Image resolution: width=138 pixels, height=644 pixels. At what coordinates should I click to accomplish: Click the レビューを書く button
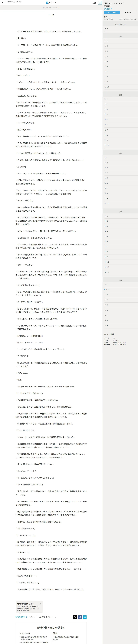click(112, 12)
